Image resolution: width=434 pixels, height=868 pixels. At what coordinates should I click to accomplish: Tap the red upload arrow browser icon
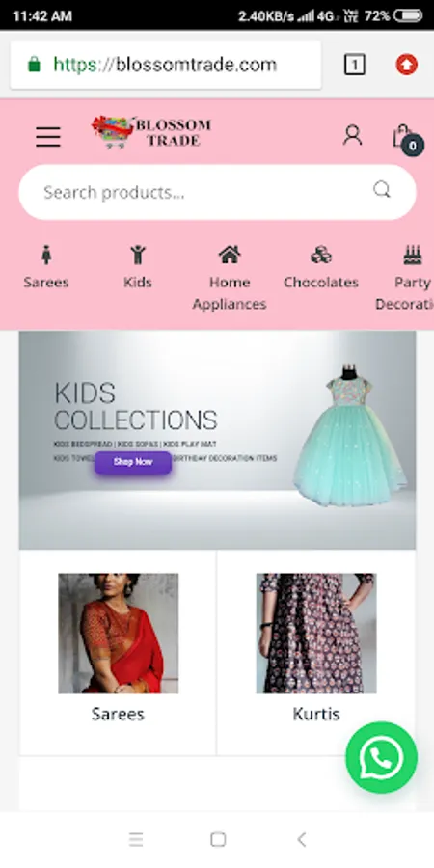tap(406, 65)
